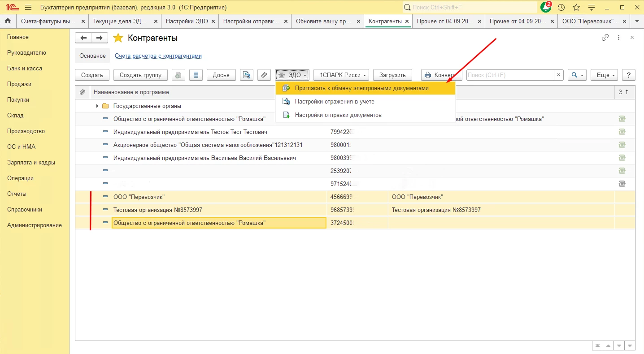This screenshot has height=354, width=644.
Task: Choose Настройки отправки документов menu item
Action: click(x=338, y=115)
